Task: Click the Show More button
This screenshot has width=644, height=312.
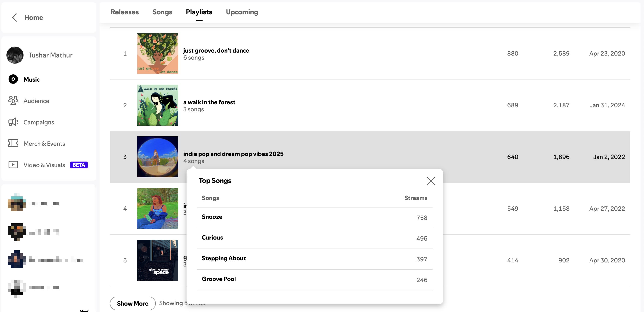Action: pyautogui.click(x=132, y=303)
